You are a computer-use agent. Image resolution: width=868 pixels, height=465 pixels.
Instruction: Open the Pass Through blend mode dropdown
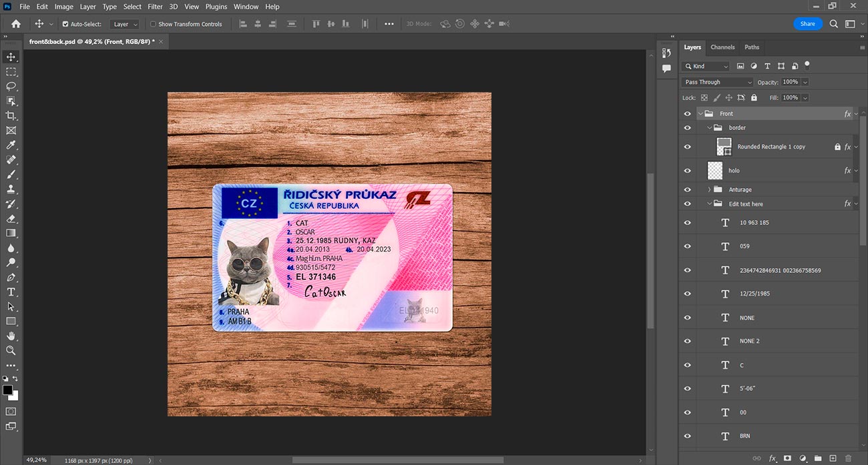[717, 82]
